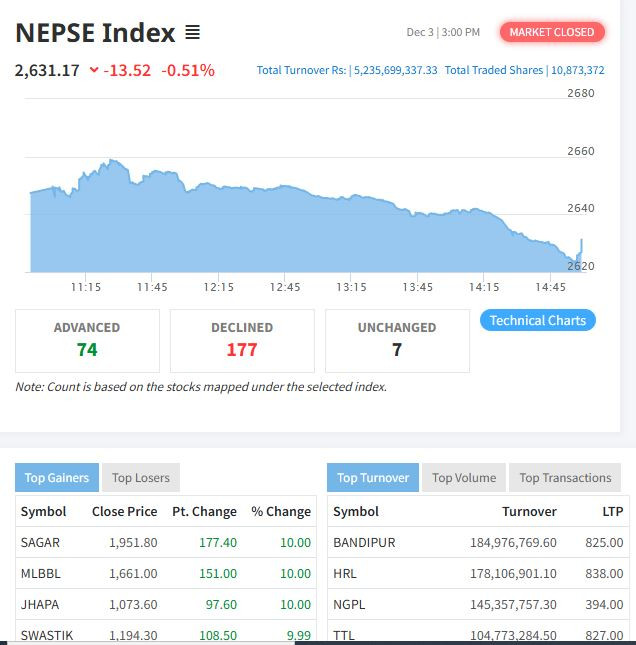Select the Top Turnover tab
Image resolution: width=636 pixels, height=645 pixels.
[373, 477]
